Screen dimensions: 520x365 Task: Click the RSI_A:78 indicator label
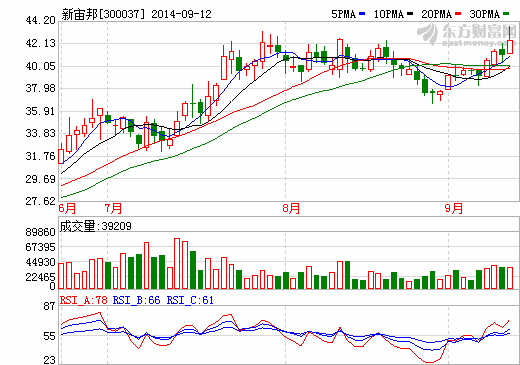(84, 300)
